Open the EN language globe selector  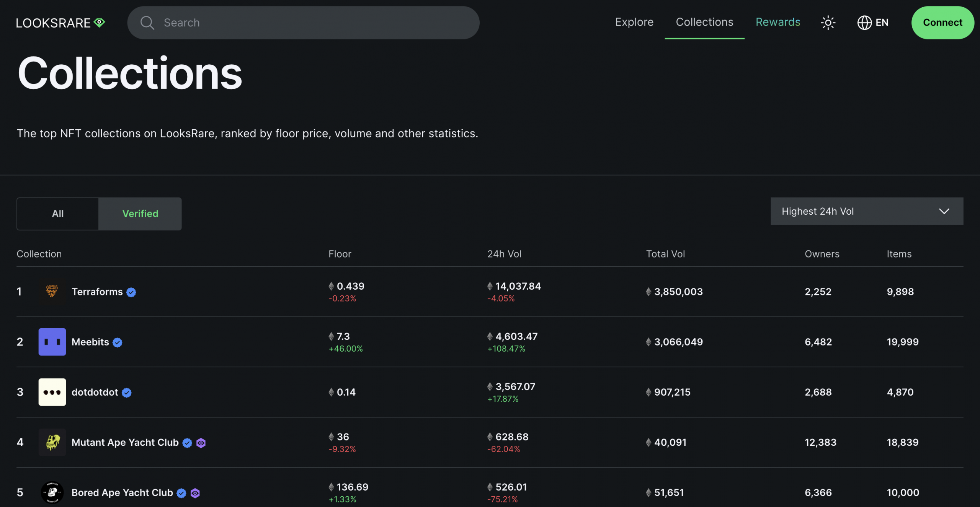[x=873, y=23]
